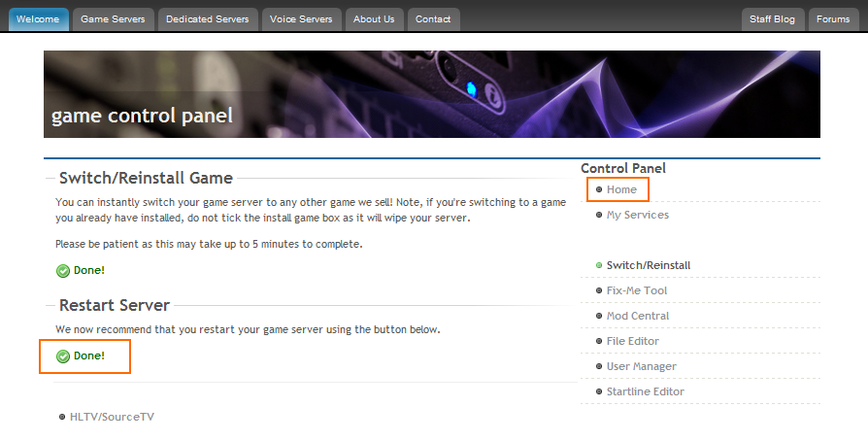Open Startline Editor link
The width and height of the screenshot is (868, 441).
point(646,391)
